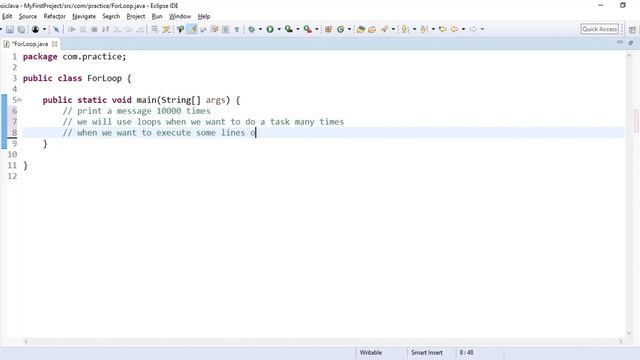Select the ForLoop.java editor tab
Image resolution: width=640 pixels, height=360 pixels.
pyautogui.click(x=30, y=44)
